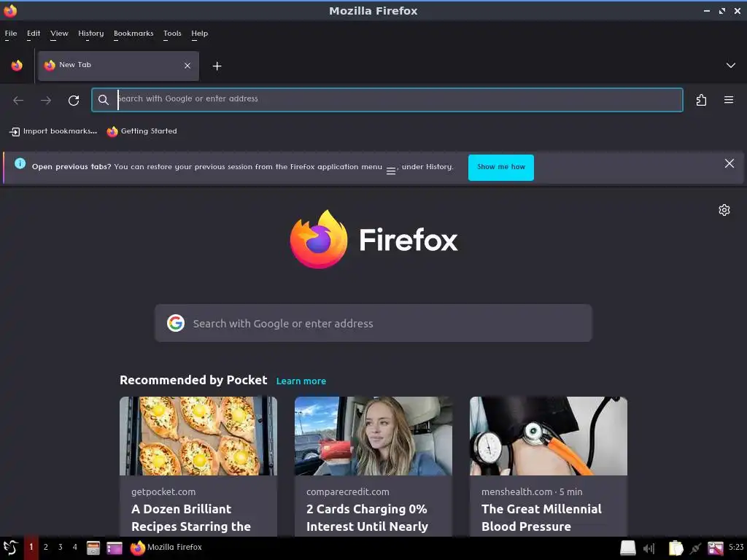This screenshot has height=560, width=747.
Task: Click the Google icon in page search box
Action: click(176, 323)
